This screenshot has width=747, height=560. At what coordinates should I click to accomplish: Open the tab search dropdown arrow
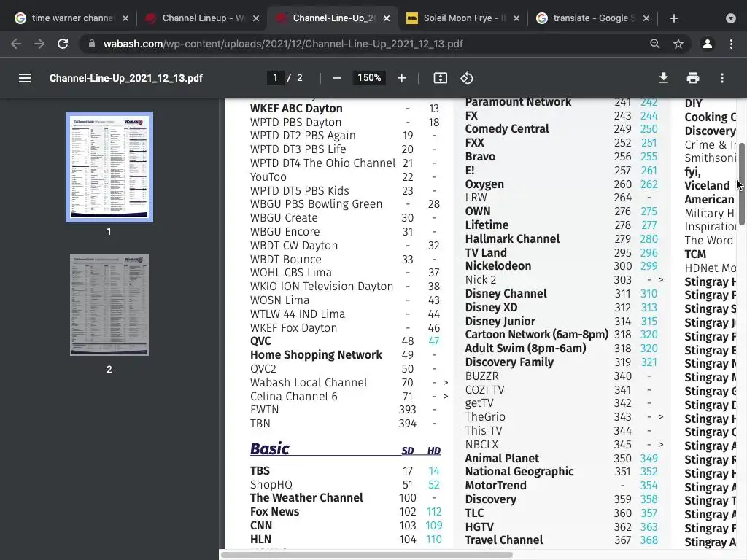(731, 18)
